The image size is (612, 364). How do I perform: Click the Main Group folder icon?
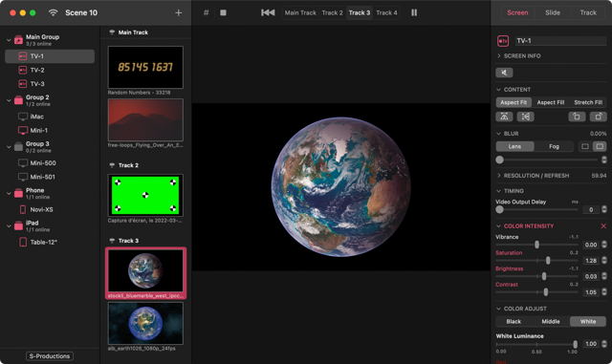point(18,40)
